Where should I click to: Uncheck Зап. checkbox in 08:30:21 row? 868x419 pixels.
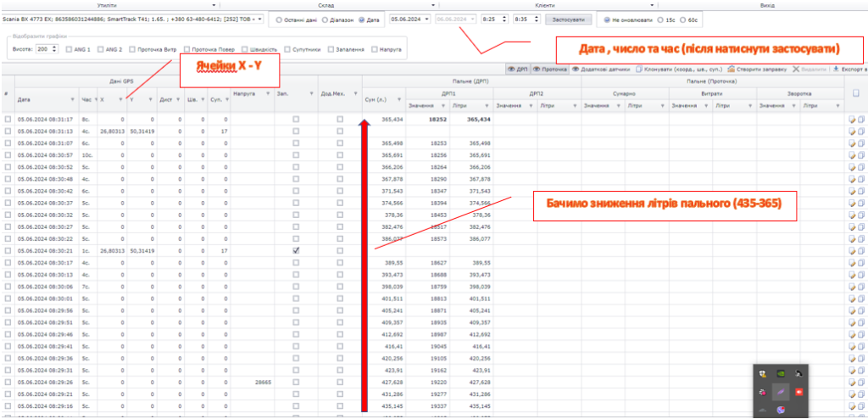point(296,250)
